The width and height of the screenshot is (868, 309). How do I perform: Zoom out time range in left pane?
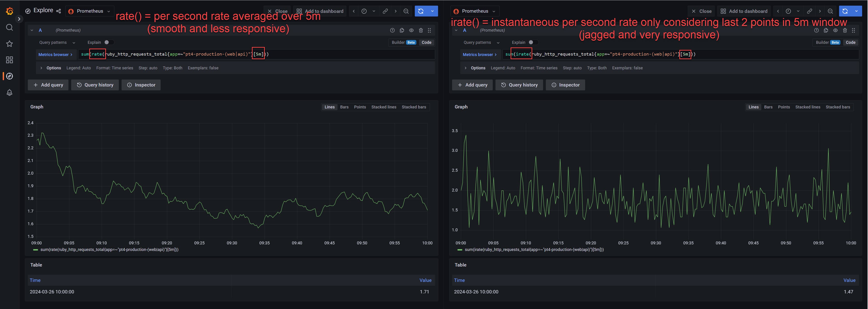pos(406,11)
